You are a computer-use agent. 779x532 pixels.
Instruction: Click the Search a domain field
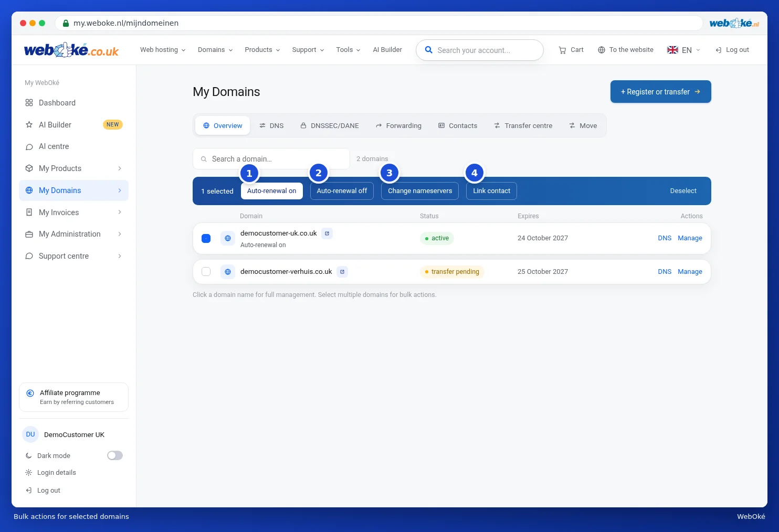pos(271,159)
